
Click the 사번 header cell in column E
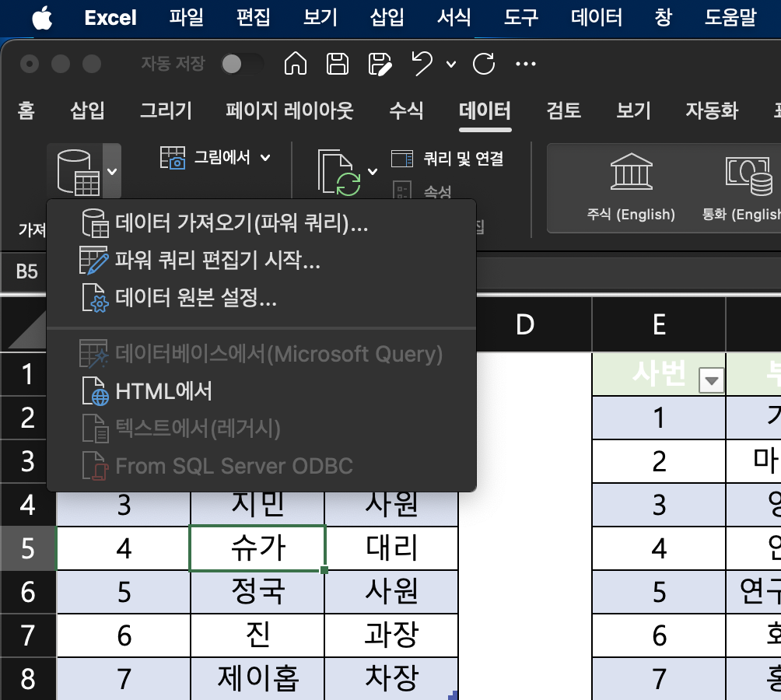659,374
